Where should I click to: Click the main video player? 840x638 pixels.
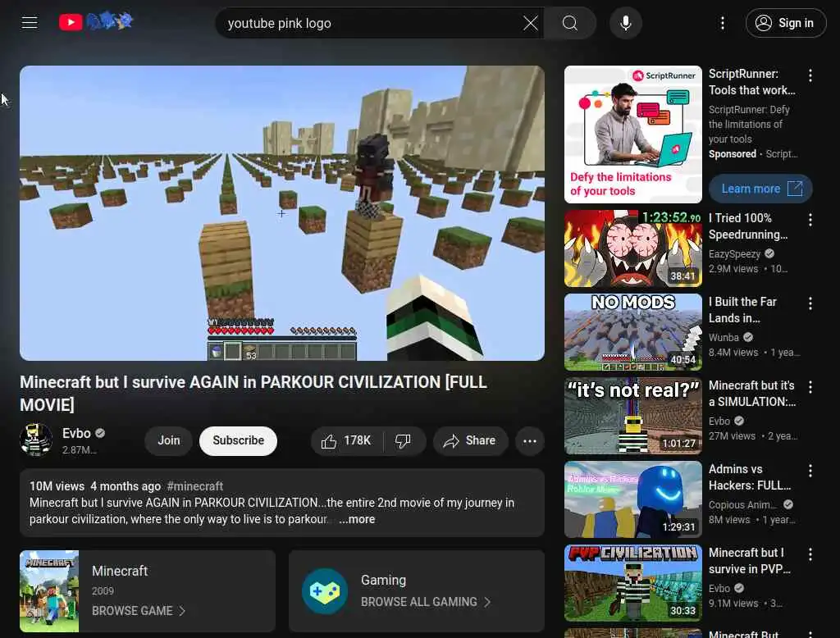click(282, 213)
